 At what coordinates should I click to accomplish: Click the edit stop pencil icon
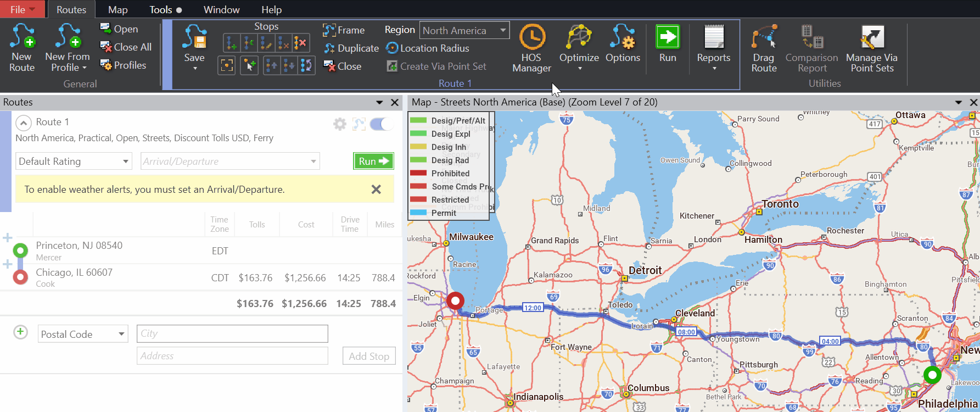click(x=266, y=43)
